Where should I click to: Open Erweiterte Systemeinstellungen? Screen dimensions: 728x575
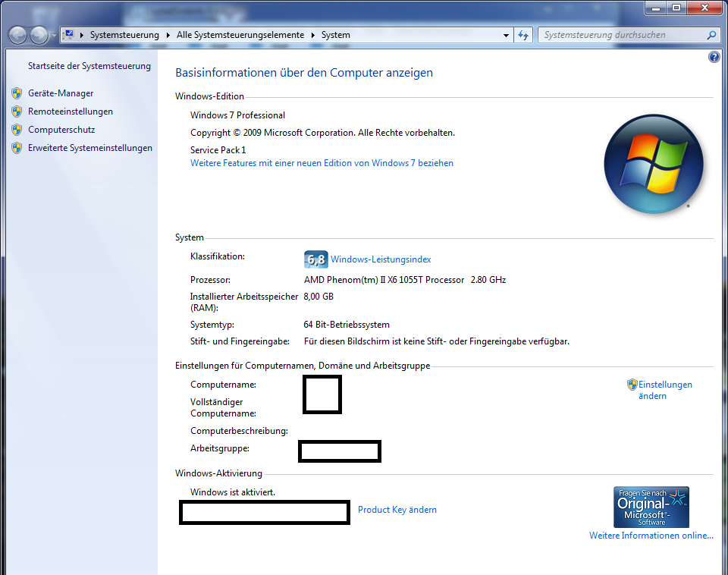(x=90, y=148)
